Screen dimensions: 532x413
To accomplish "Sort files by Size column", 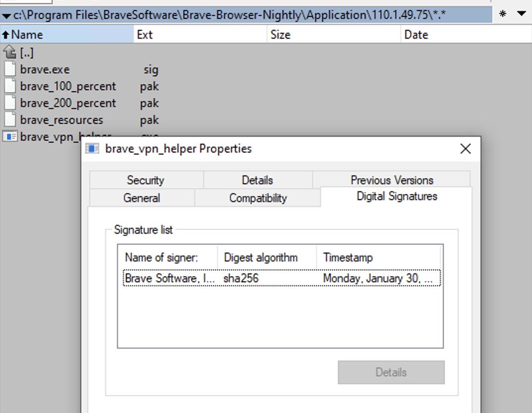I will pyautogui.click(x=334, y=35).
